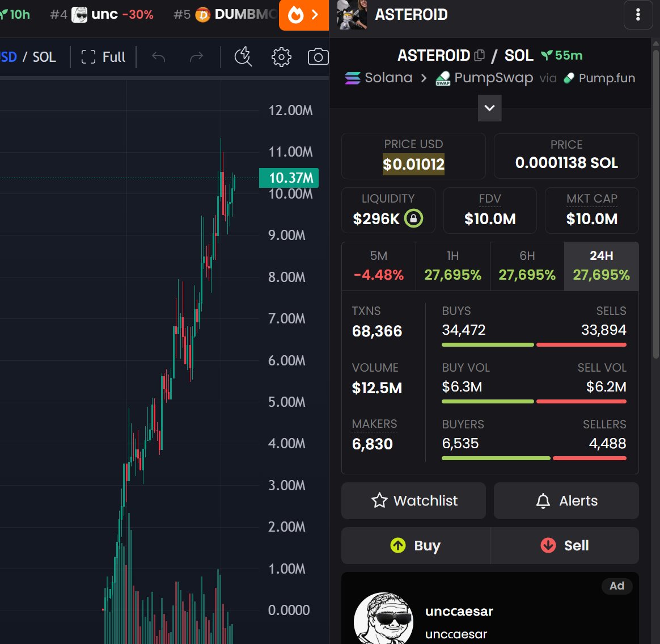This screenshot has height=644, width=660.
Task: Open the unccaesar ad card
Action: click(490, 608)
